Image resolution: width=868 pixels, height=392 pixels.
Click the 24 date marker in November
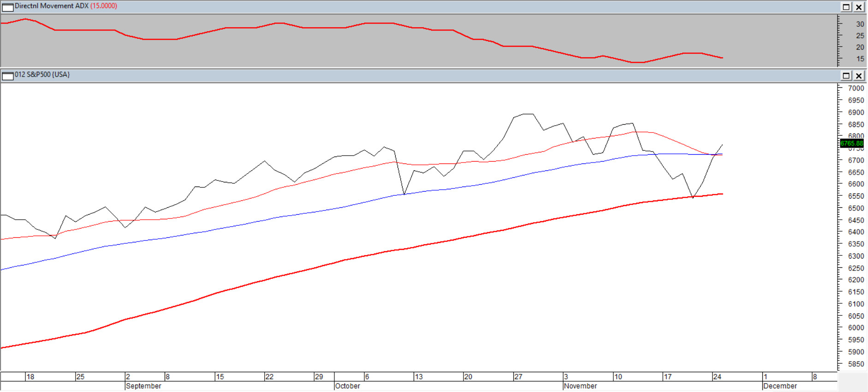717,377
